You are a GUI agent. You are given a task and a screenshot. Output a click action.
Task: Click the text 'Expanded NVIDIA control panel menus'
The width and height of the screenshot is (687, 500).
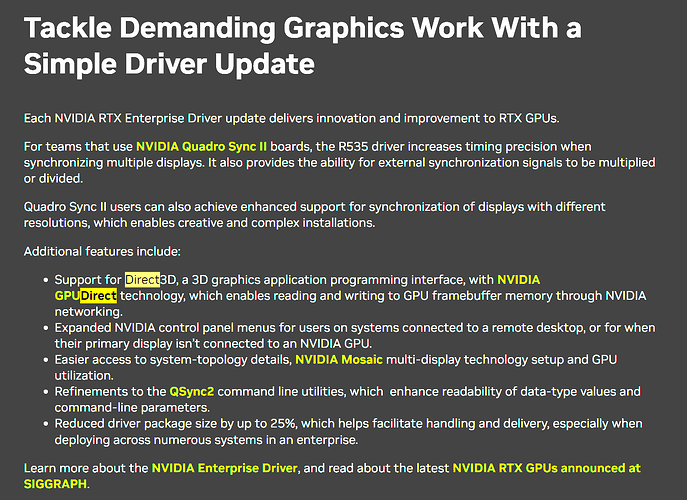click(165, 328)
